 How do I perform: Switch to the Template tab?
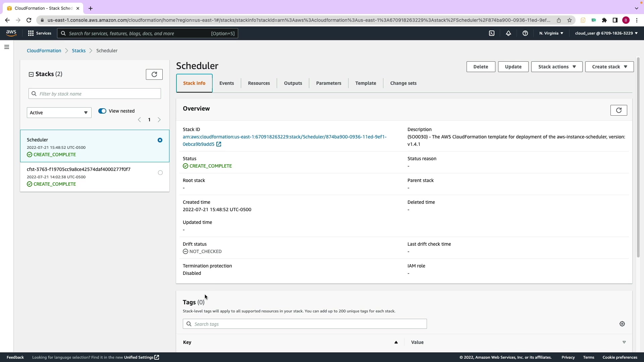[366, 83]
